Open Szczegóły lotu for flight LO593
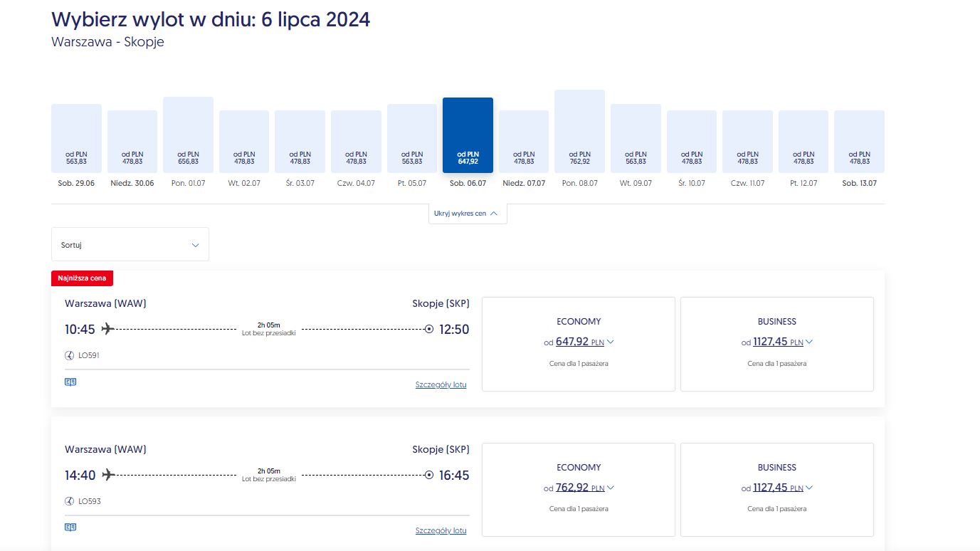This screenshot has width=980, height=551. [x=441, y=530]
